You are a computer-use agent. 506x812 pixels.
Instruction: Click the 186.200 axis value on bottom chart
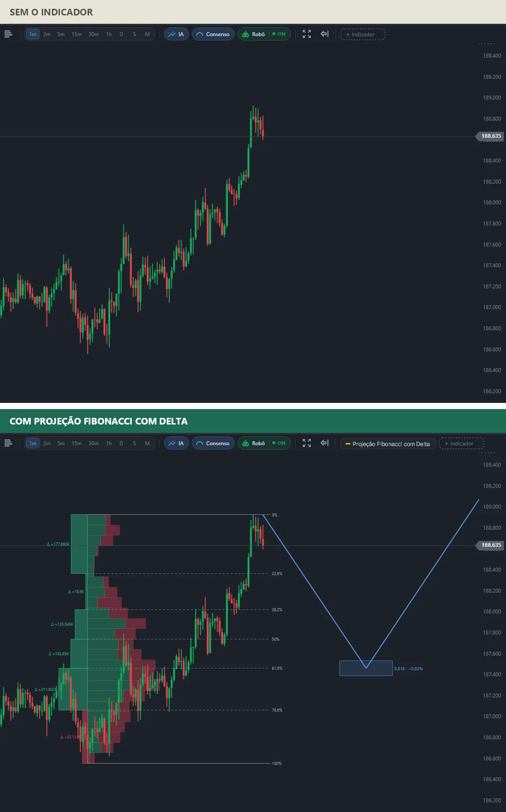tap(492, 801)
